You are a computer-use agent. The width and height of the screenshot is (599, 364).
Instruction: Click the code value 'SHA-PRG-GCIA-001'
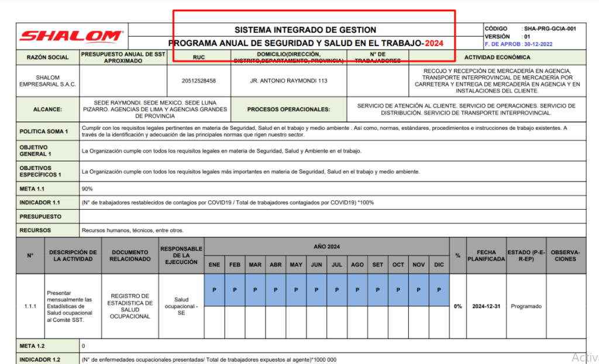pyautogui.click(x=550, y=29)
